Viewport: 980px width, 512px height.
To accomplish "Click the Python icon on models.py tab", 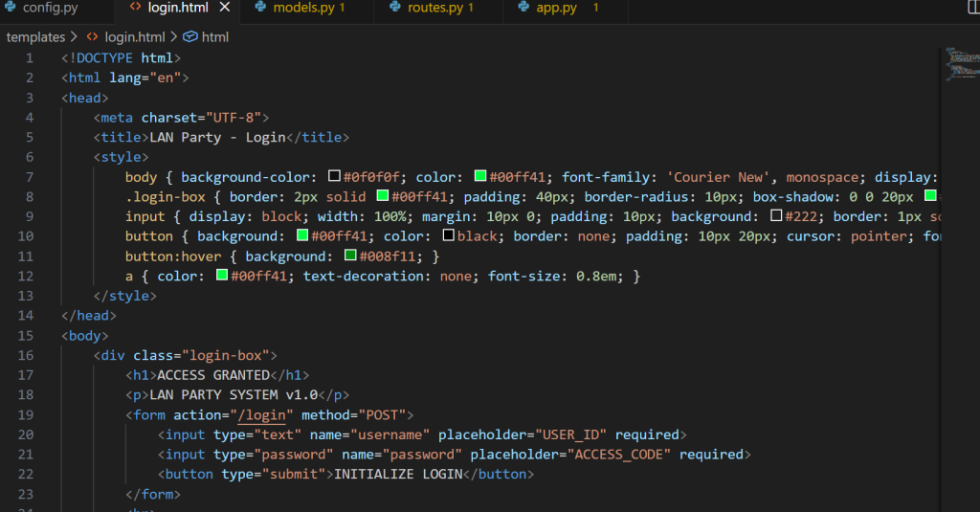I will click(x=259, y=9).
